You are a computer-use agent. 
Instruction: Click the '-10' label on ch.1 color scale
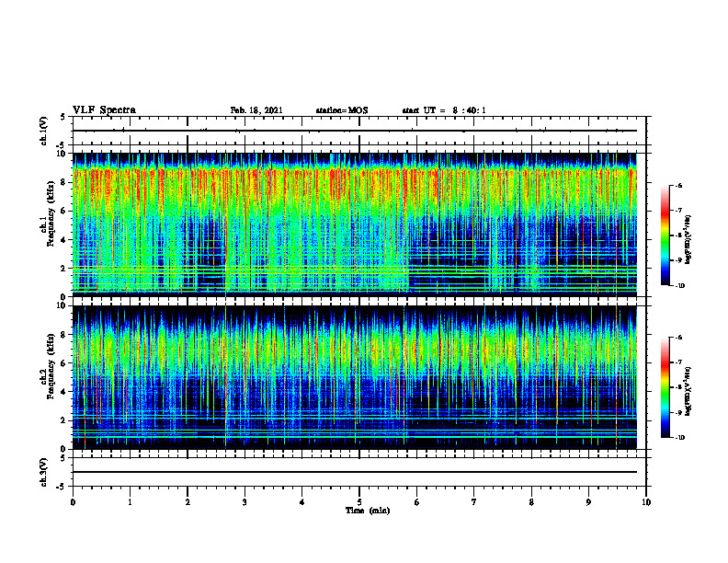pyautogui.click(x=678, y=286)
